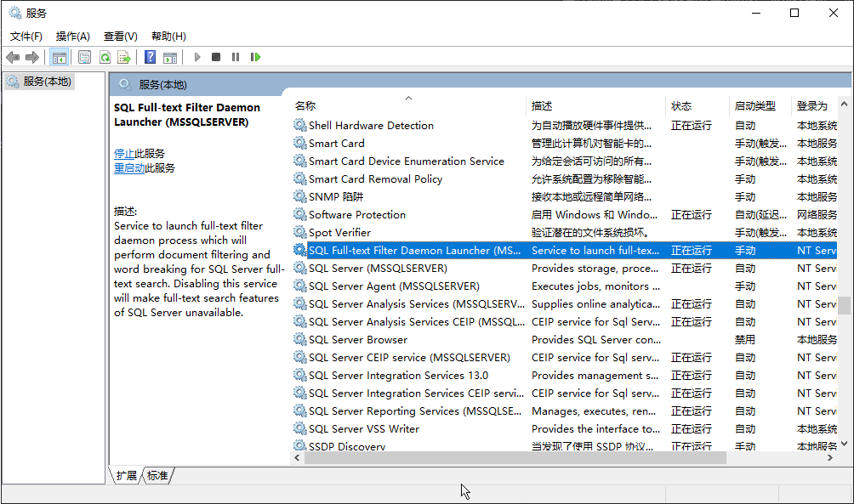Switch to the 标准 tab
The width and height of the screenshot is (854, 504).
click(x=157, y=476)
